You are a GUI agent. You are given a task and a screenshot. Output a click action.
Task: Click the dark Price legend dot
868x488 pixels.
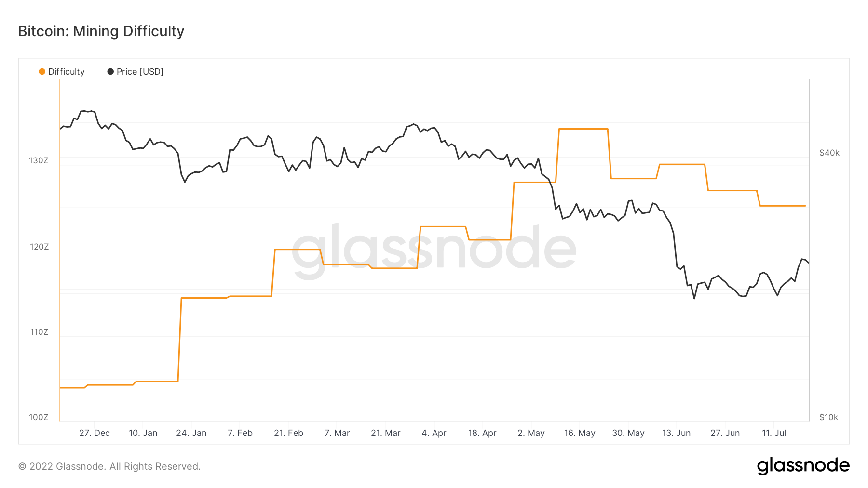[x=110, y=72]
